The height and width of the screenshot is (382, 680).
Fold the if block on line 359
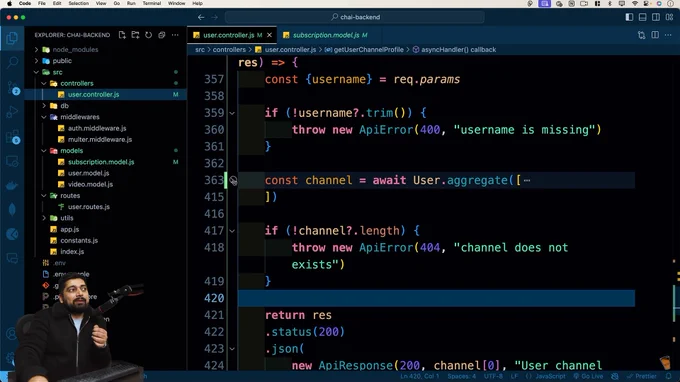pos(232,113)
